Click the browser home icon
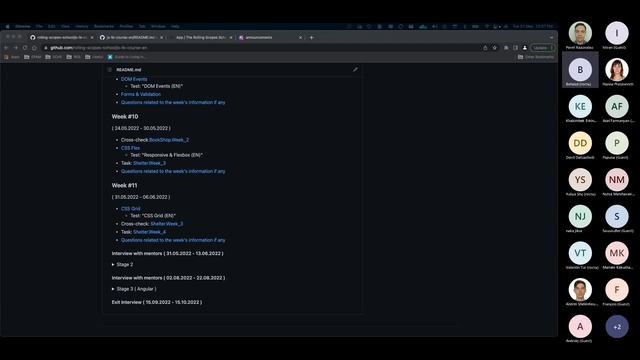This screenshot has height=360, width=640. click(x=34, y=48)
